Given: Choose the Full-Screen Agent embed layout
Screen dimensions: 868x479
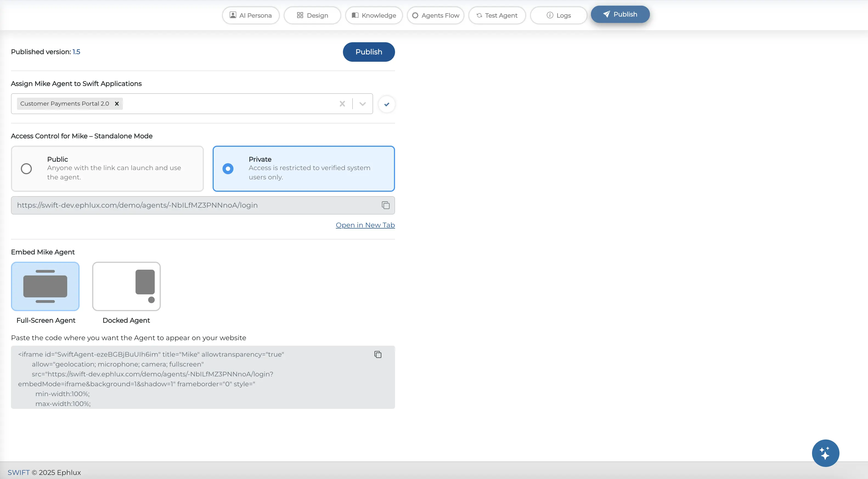Looking at the screenshot, I should click(x=45, y=286).
